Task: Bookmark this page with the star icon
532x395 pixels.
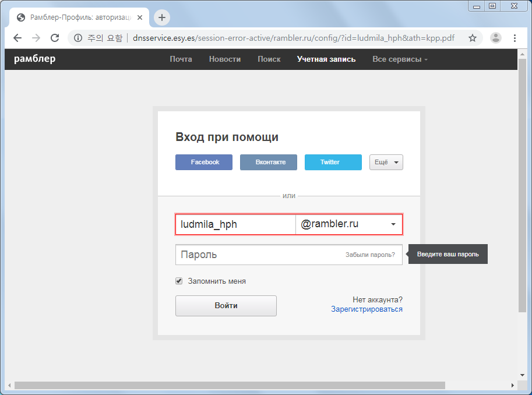Action: click(473, 38)
